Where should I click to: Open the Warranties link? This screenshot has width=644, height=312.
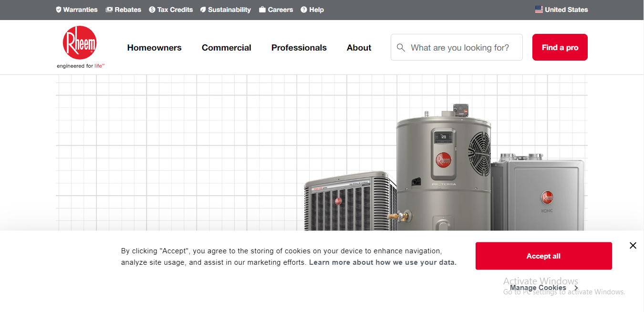coord(77,10)
